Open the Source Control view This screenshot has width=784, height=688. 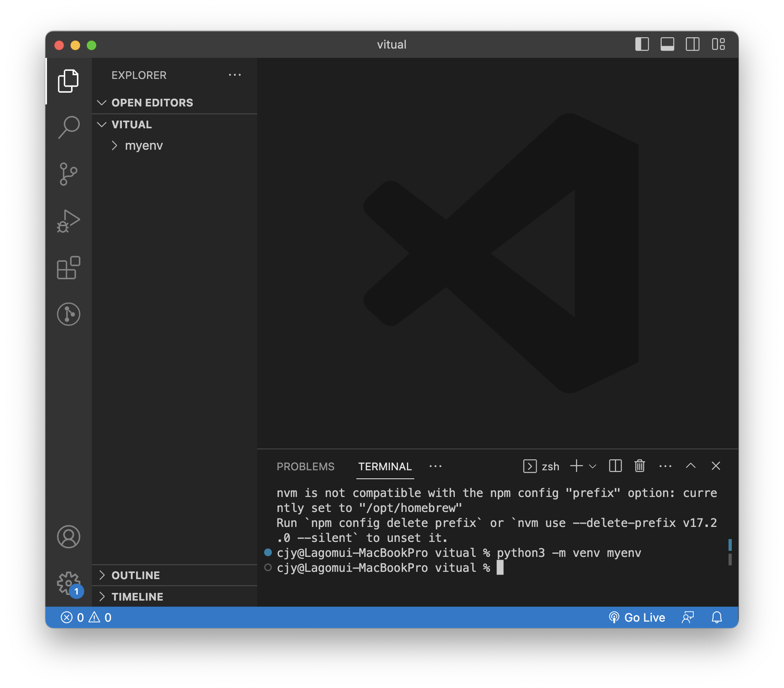click(68, 174)
